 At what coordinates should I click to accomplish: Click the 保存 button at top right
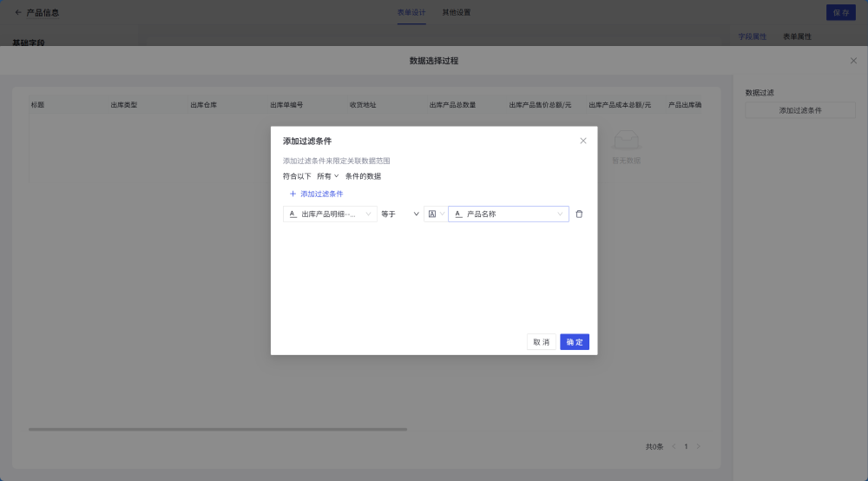[840, 13]
